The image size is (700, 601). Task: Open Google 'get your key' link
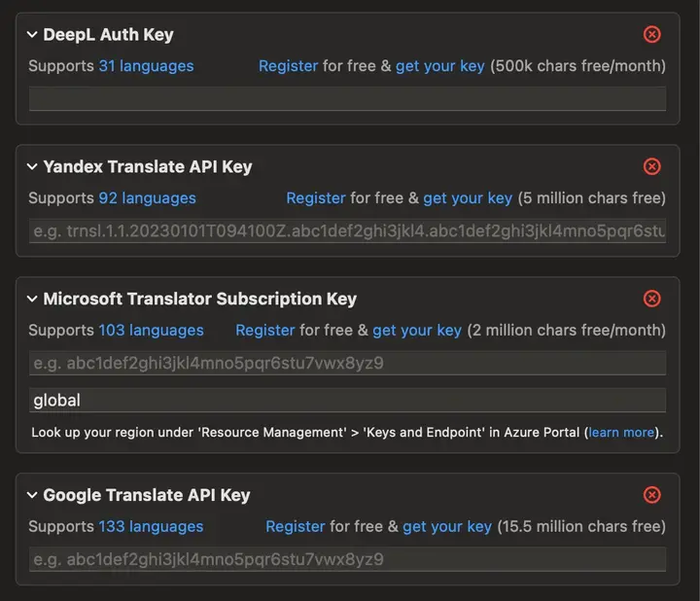coord(447,526)
